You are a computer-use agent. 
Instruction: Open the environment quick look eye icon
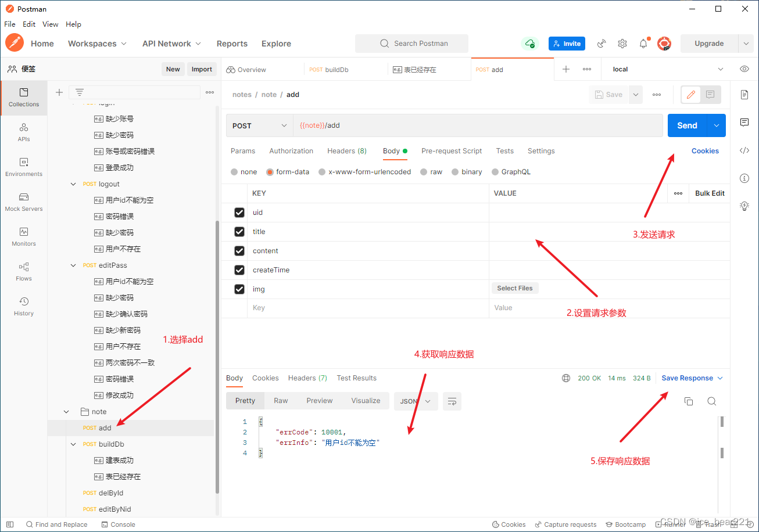point(744,69)
